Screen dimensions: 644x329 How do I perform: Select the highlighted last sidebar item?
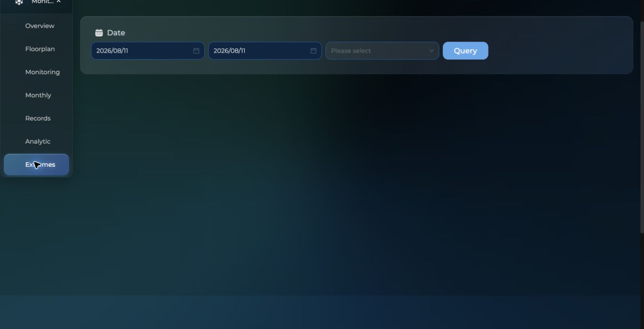pos(36,164)
